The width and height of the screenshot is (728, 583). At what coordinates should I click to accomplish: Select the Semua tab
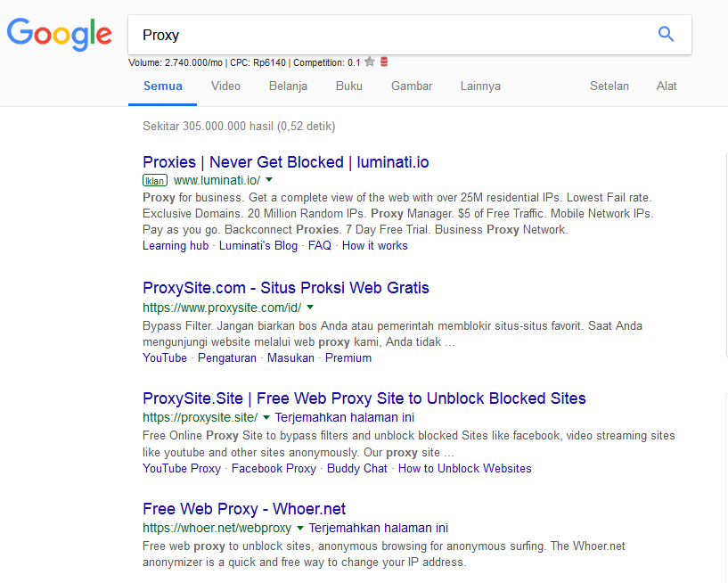pos(162,86)
